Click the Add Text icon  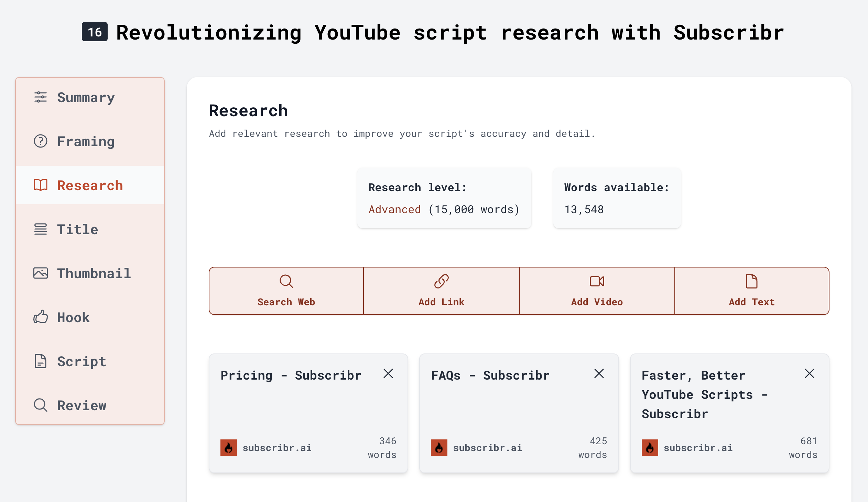751,282
